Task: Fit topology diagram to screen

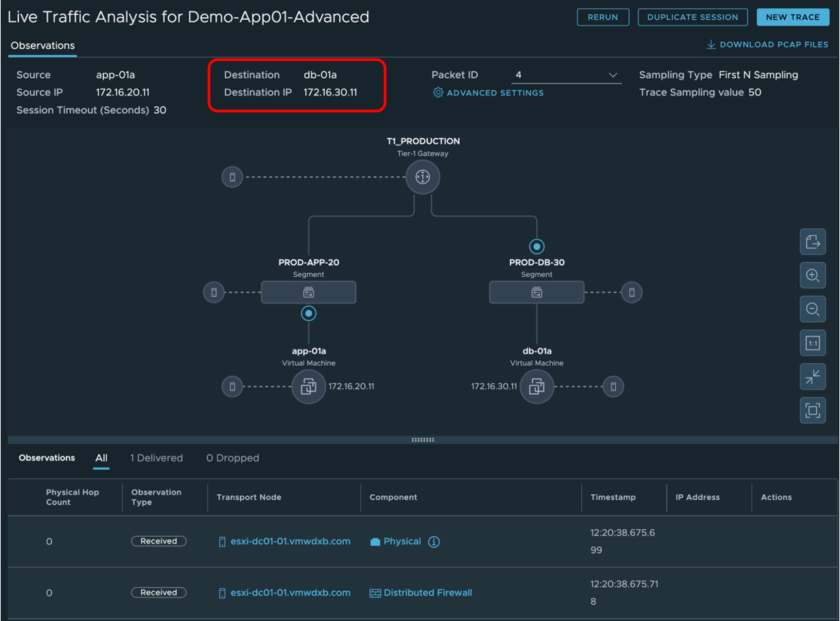Action: 813,411
